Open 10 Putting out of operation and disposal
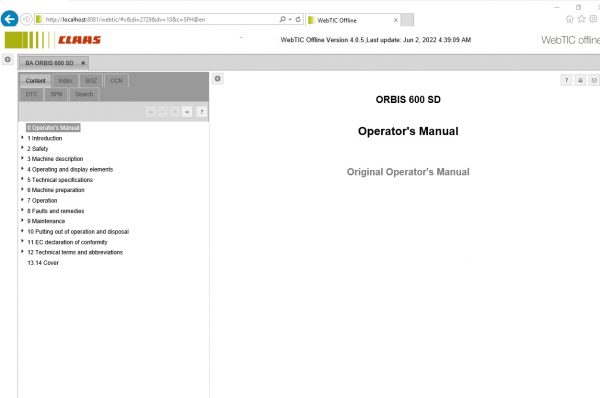Viewport: 600px width, 398px height. click(x=78, y=232)
